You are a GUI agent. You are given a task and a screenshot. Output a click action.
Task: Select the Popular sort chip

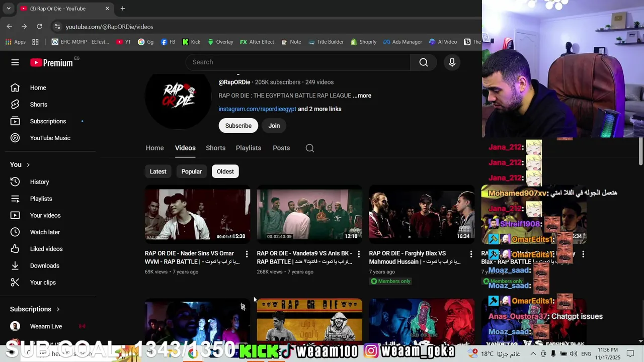point(191,171)
